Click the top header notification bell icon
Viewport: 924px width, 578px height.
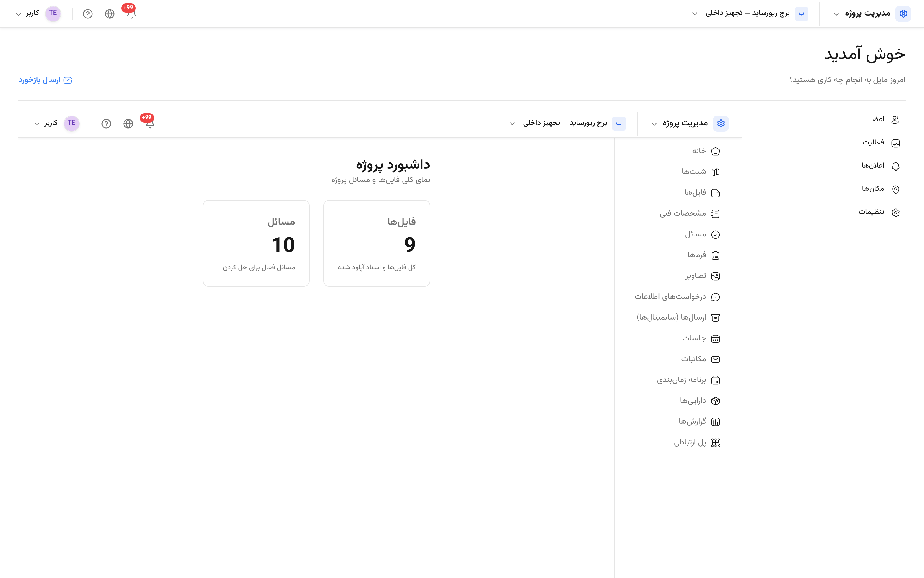point(131,14)
